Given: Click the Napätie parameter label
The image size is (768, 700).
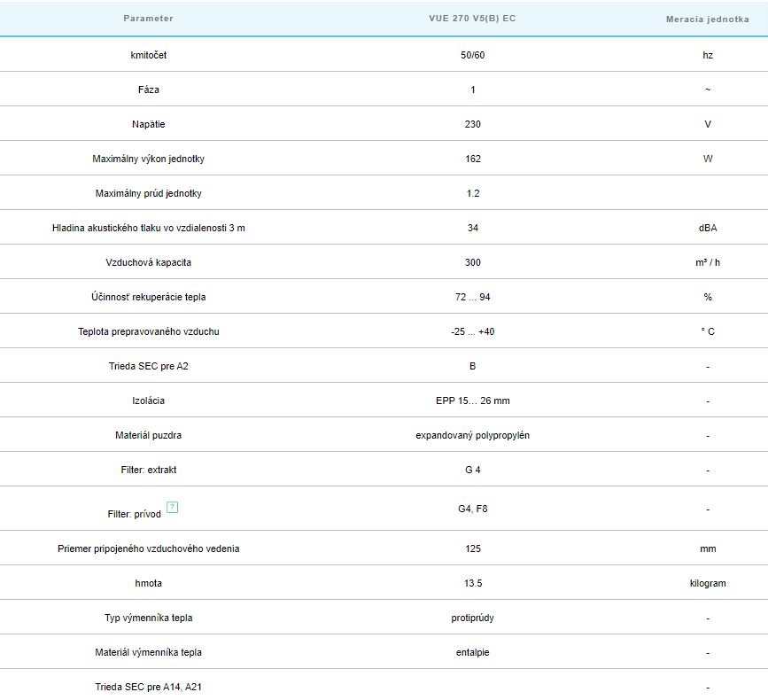Looking at the screenshot, I should [x=148, y=124].
